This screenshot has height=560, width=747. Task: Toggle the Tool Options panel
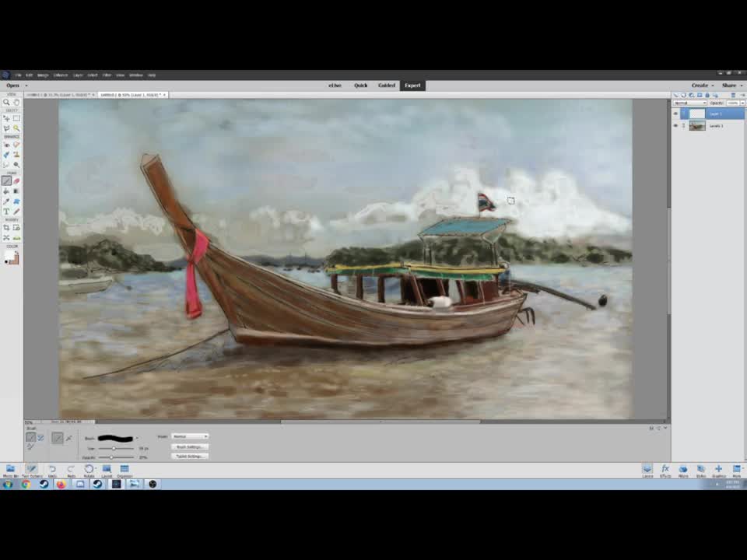pos(31,471)
